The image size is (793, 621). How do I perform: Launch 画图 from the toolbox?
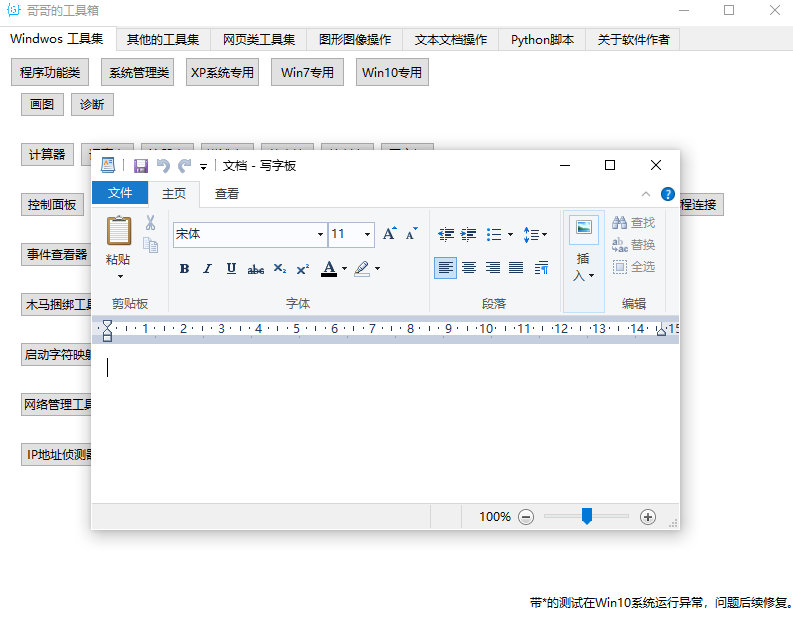42,105
